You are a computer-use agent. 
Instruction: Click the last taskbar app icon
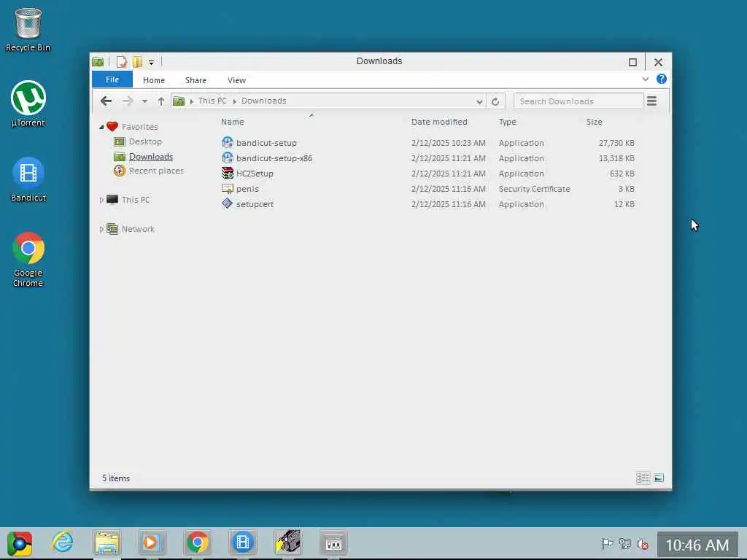pos(333,542)
